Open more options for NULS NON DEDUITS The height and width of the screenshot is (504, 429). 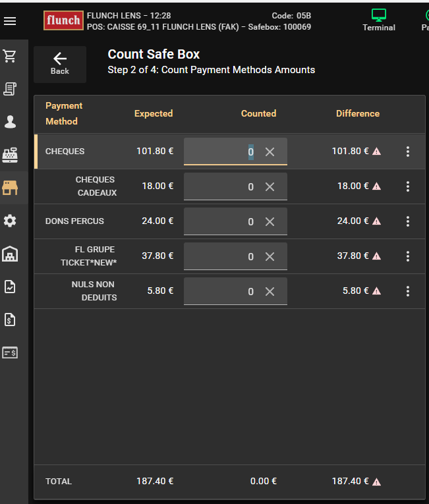pyautogui.click(x=408, y=291)
